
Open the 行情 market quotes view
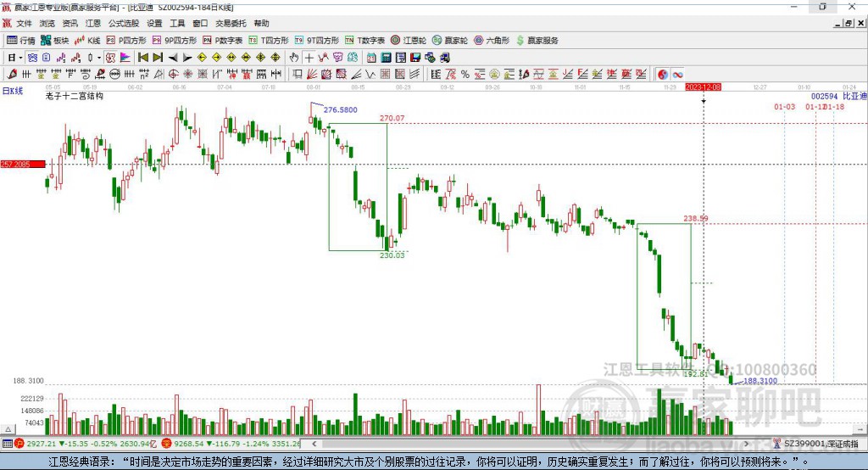(x=21, y=41)
